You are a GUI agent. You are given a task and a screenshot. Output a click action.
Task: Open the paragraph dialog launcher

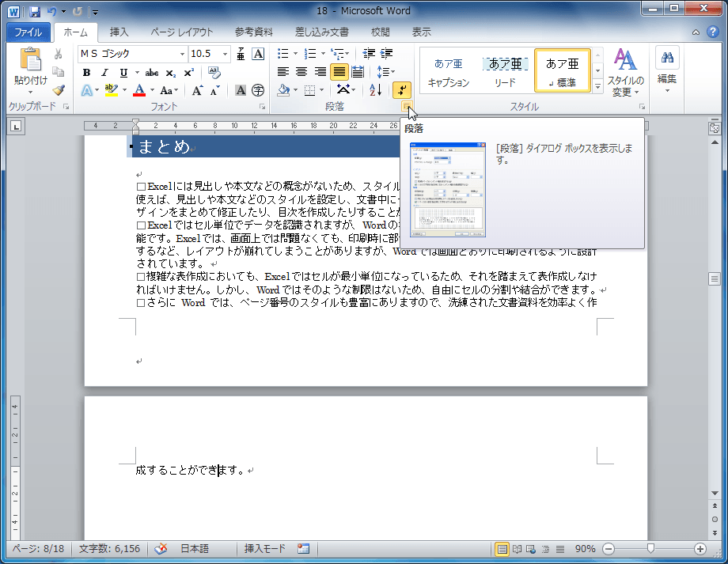[x=406, y=107]
